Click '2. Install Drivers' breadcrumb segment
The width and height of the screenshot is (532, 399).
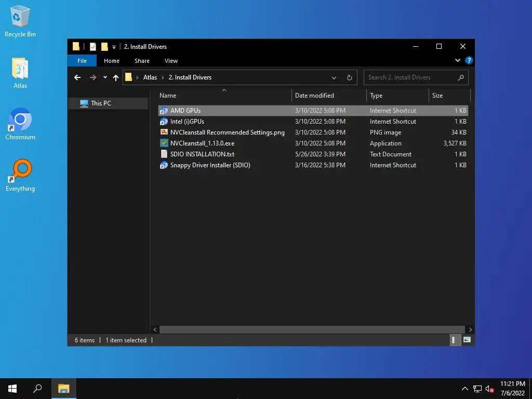(x=190, y=77)
